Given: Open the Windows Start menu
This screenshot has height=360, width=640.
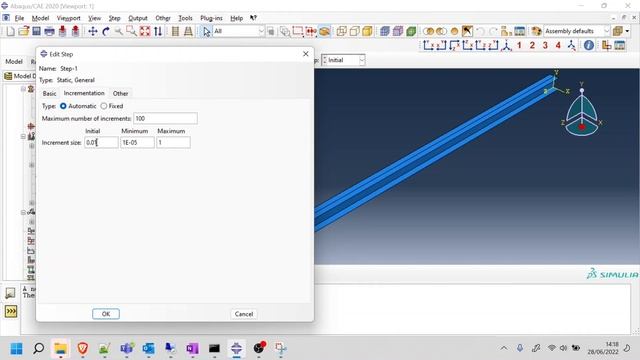Looking at the screenshot, I should point(16,348).
